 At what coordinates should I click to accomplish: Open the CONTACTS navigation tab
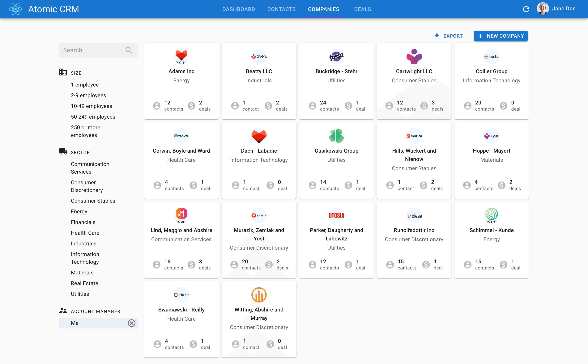281,9
